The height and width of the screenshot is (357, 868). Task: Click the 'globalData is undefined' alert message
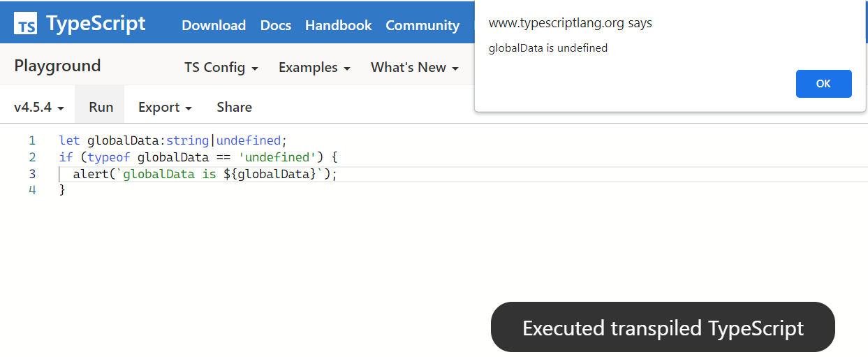click(x=548, y=48)
